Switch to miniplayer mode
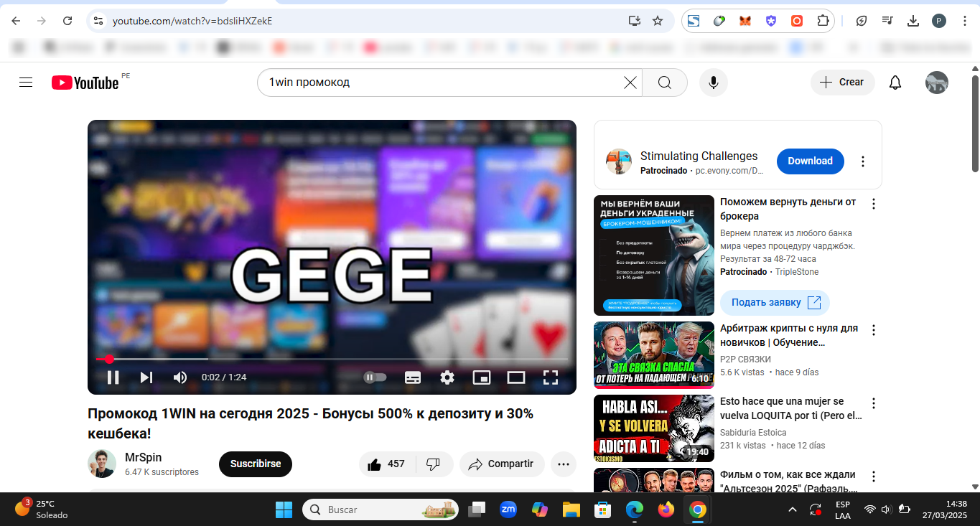Image resolution: width=980 pixels, height=526 pixels. pos(482,377)
